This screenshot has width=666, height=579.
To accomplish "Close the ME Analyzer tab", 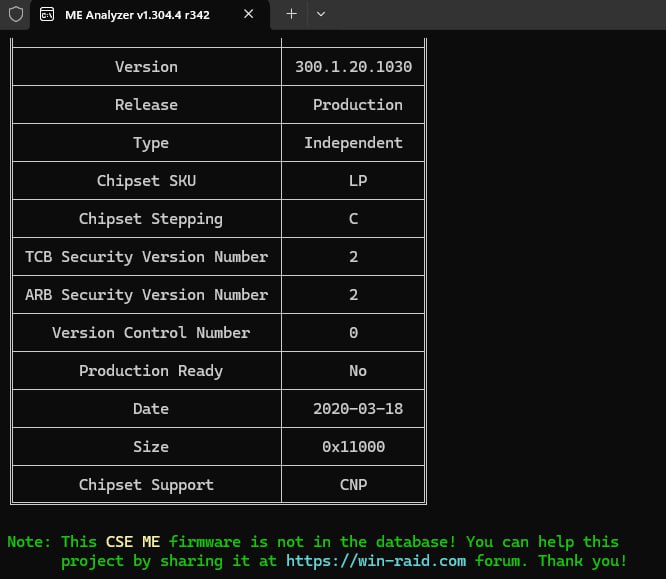I will pyautogui.click(x=248, y=14).
